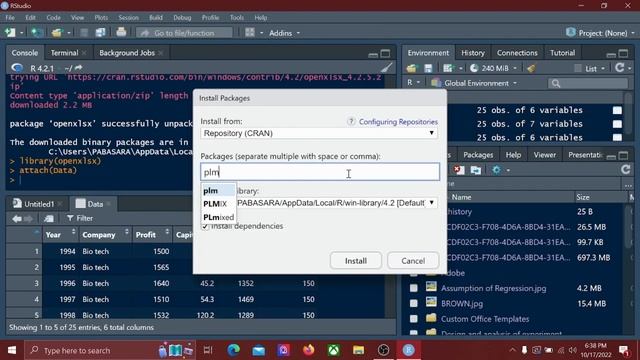This screenshot has width=640, height=360.
Task: Click the Filter button in Data viewer
Action: click(80, 218)
